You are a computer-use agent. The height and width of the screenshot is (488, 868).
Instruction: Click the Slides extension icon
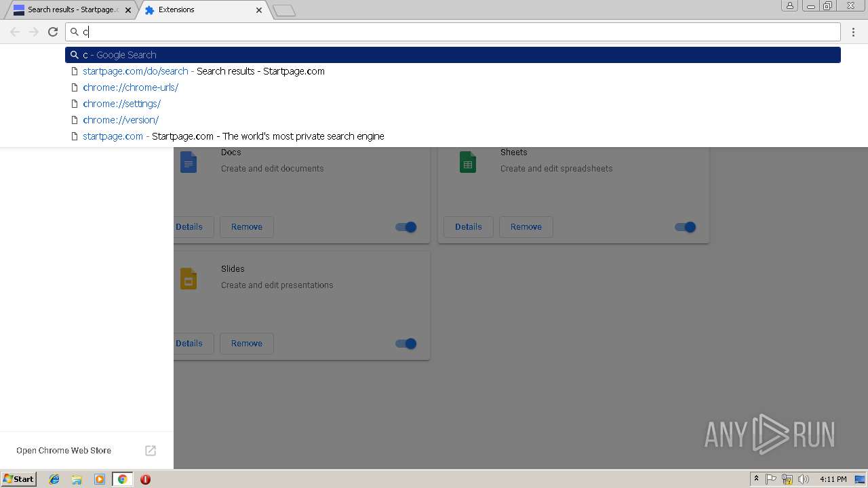(189, 279)
